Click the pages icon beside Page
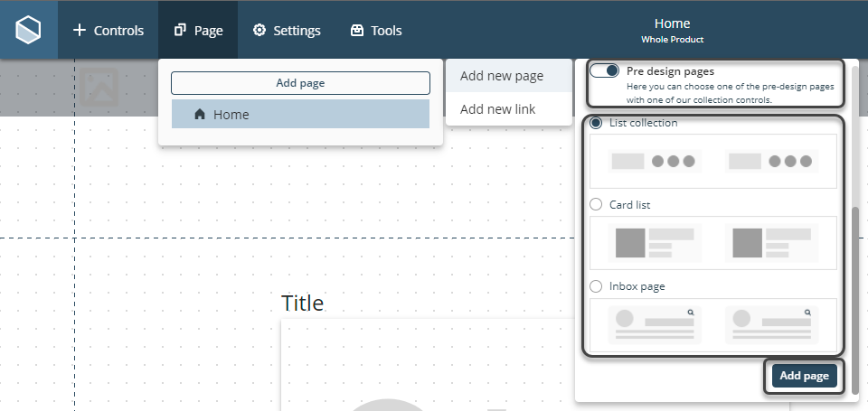This screenshot has height=411, width=868. pos(180,31)
